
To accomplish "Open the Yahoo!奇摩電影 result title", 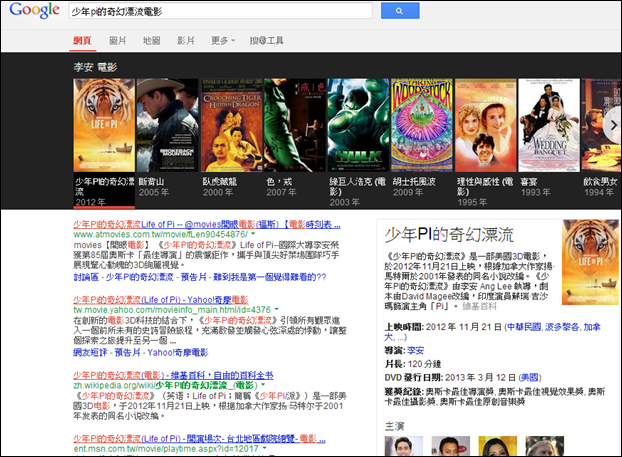I will pyautogui.click(x=161, y=300).
